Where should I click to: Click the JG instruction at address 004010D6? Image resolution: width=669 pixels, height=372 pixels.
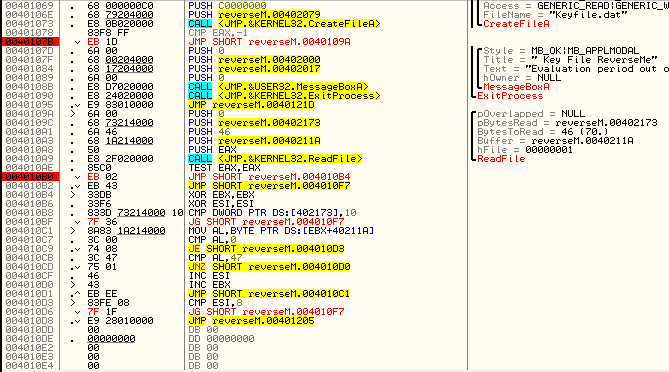pos(266,311)
